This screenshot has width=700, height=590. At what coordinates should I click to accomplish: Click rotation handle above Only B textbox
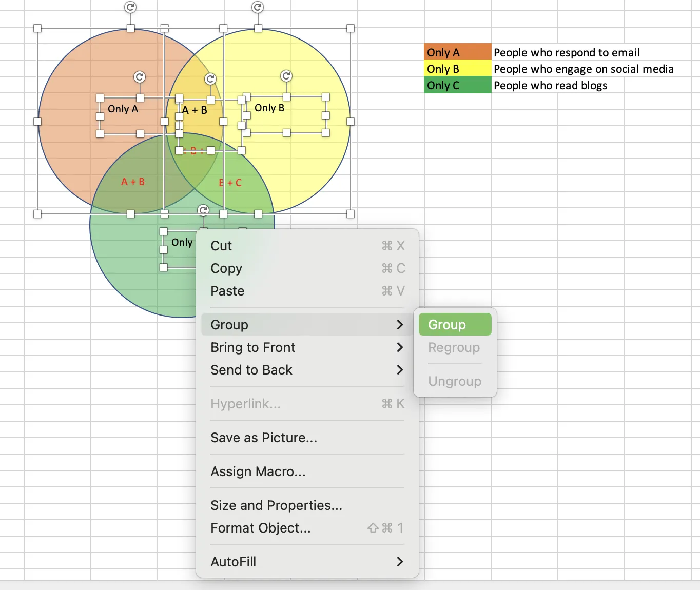pyautogui.click(x=286, y=76)
